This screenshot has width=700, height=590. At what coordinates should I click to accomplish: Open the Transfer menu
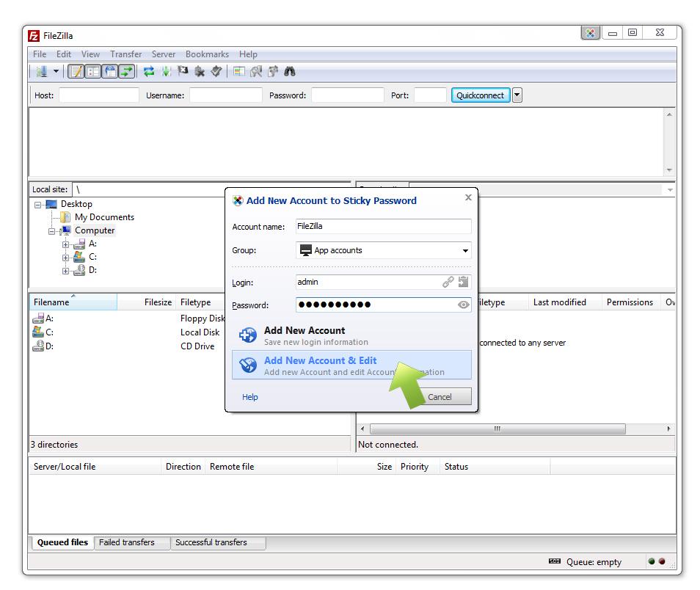click(126, 54)
